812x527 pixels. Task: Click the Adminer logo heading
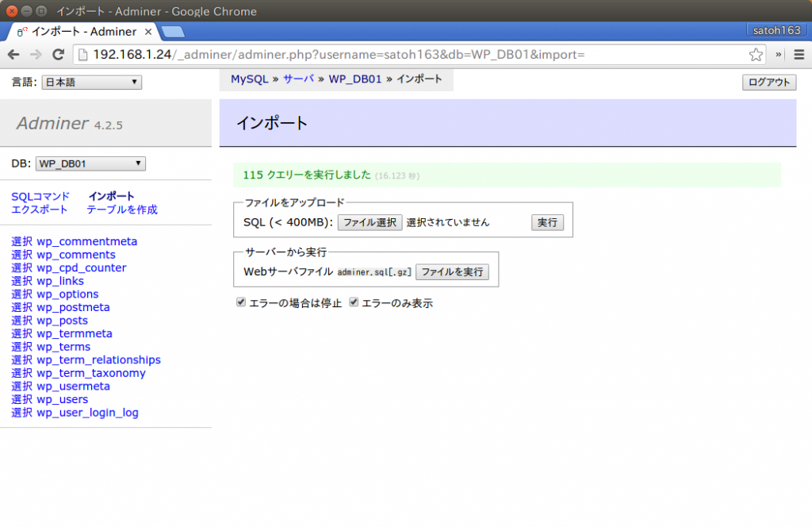52,123
